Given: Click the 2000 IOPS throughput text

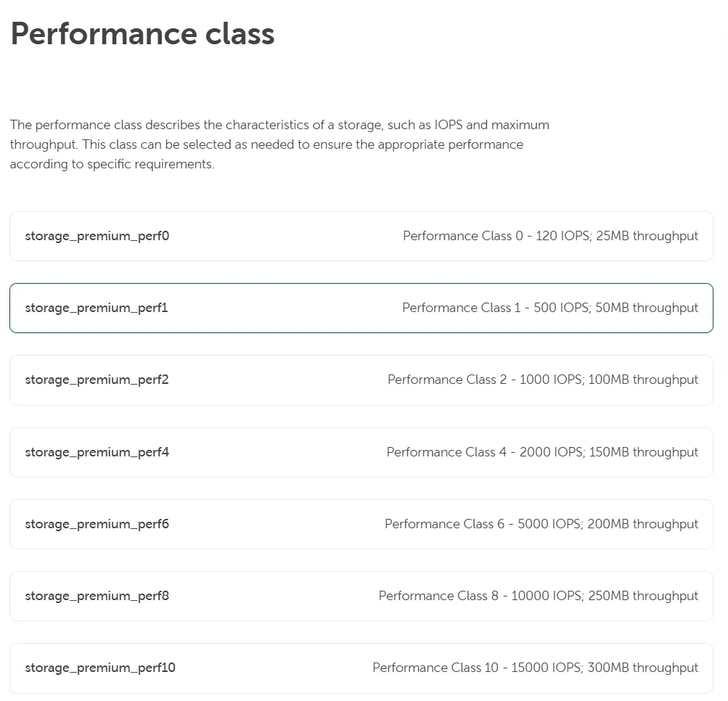Looking at the screenshot, I should [541, 451].
